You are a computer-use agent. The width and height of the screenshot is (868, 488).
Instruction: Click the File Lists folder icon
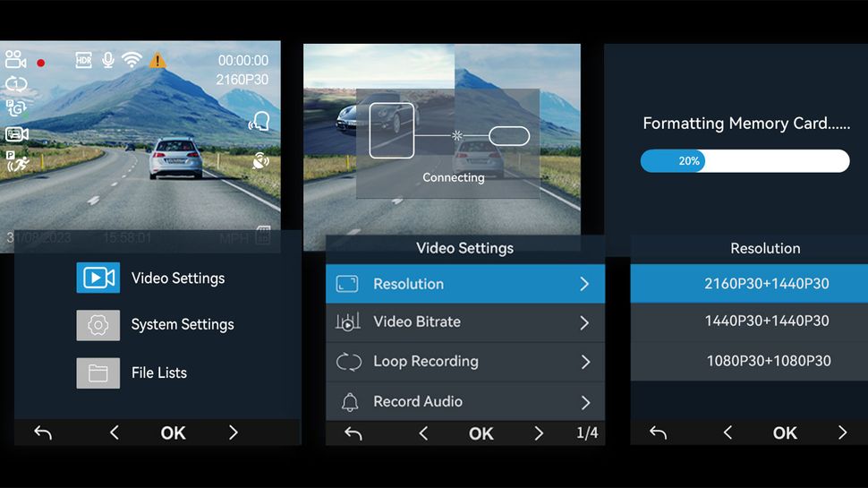click(x=98, y=372)
